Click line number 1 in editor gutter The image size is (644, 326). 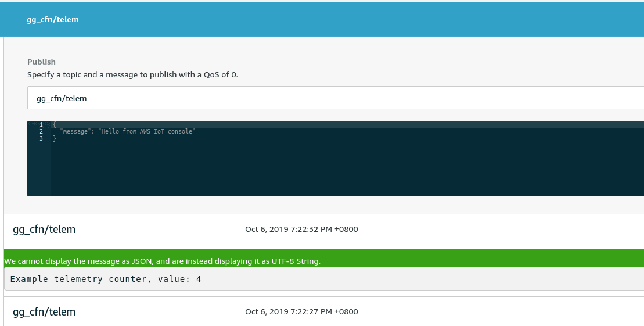tap(41, 124)
